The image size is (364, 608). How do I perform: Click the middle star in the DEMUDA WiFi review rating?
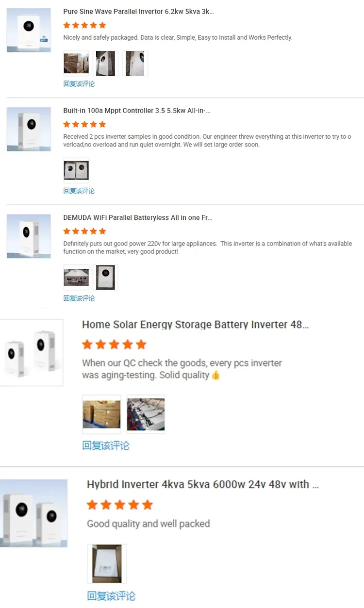pyautogui.click(x=84, y=230)
